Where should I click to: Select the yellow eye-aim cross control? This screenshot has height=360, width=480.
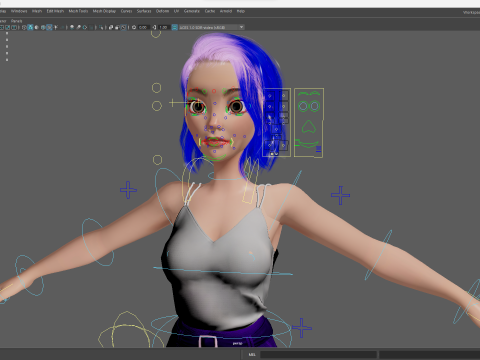point(172,103)
